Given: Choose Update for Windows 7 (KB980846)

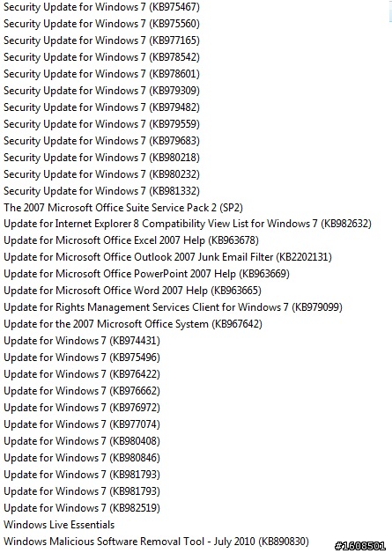Looking at the screenshot, I should (82, 458).
